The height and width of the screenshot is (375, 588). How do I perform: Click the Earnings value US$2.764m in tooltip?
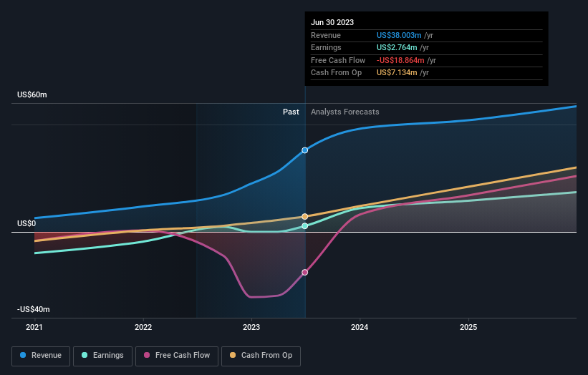click(397, 47)
